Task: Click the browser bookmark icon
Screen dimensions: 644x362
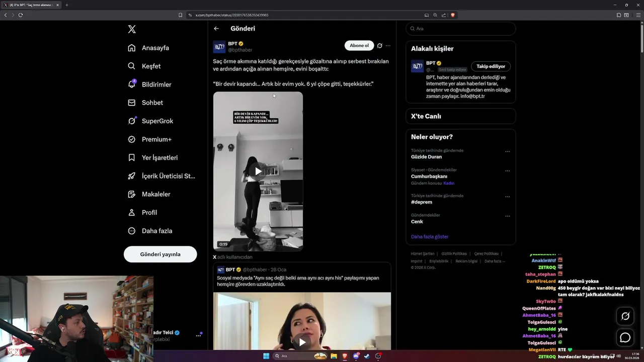Action: tap(181, 15)
